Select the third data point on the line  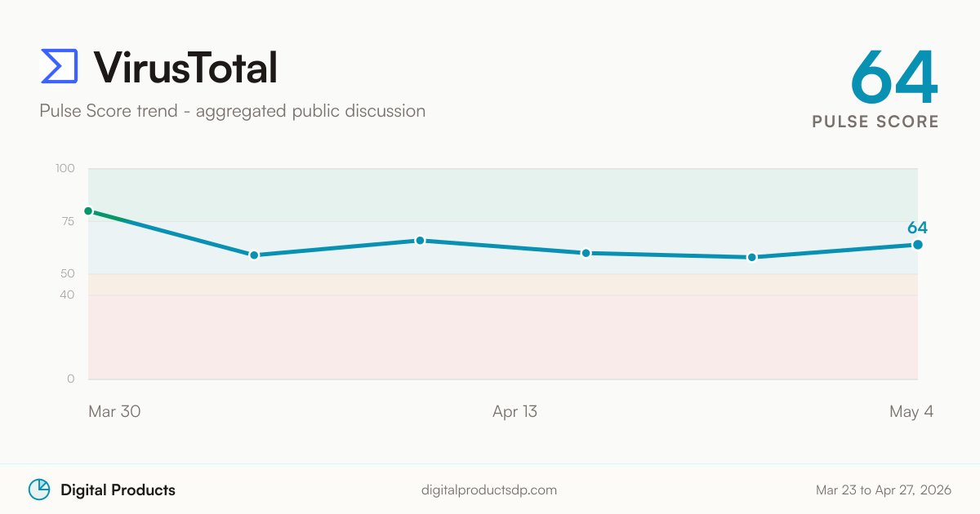[420, 241]
